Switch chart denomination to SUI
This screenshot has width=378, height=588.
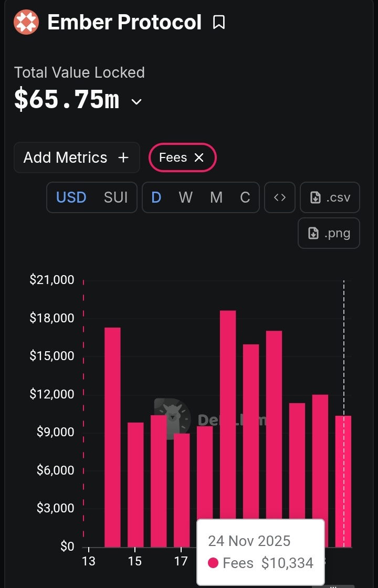coord(115,197)
